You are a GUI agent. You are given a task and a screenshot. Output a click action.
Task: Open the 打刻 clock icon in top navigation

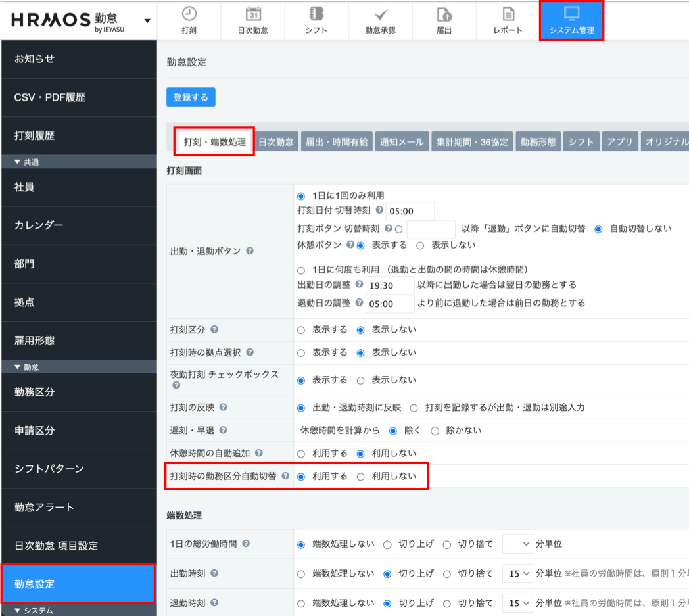click(189, 14)
